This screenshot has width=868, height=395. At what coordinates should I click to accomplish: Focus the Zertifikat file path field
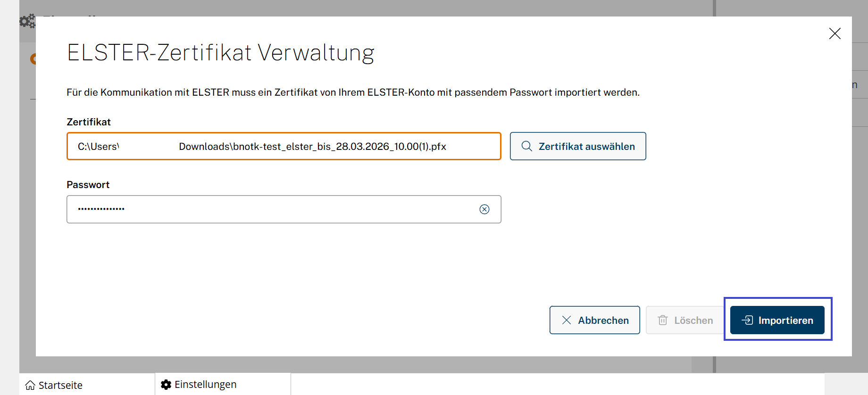(283, 146)
